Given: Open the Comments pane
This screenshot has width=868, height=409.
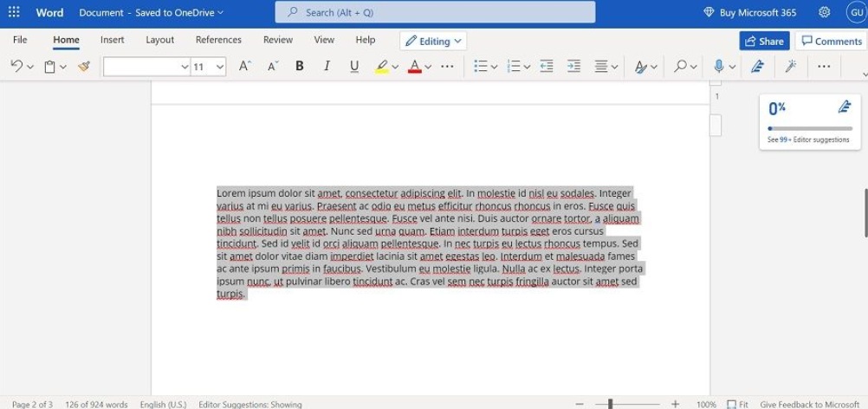Looking at the screenshot, I should (832, 41).
